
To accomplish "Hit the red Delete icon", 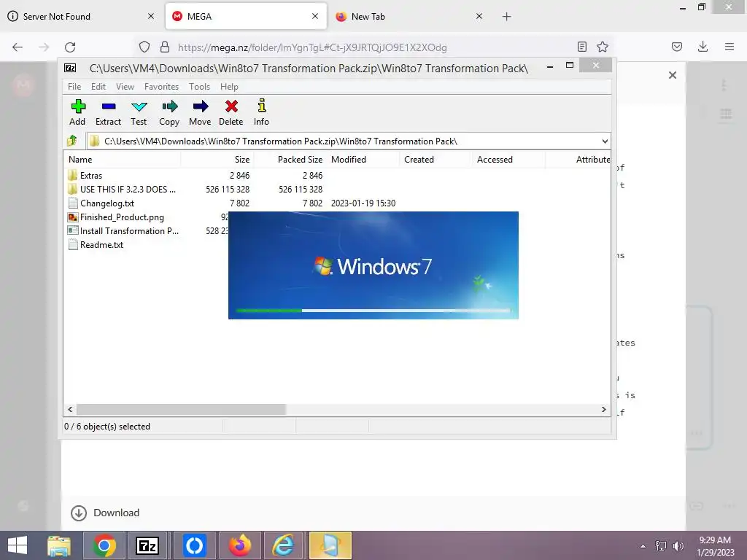I will 231,112.
